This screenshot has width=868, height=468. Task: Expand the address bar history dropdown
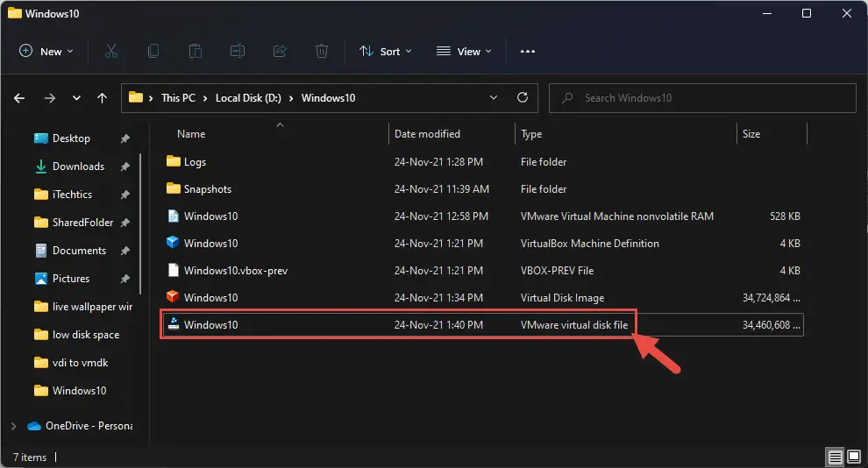(494, 97)
